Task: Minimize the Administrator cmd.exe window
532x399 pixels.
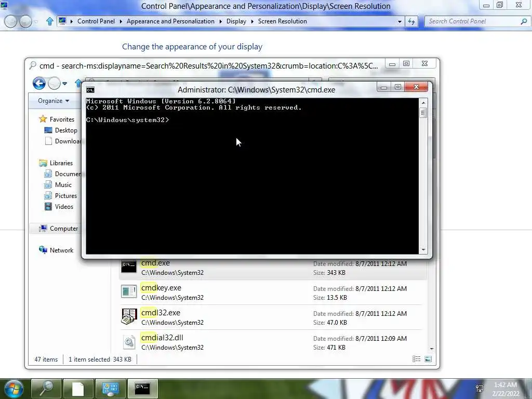Action: pyautogui.click(x=384, y=87)
